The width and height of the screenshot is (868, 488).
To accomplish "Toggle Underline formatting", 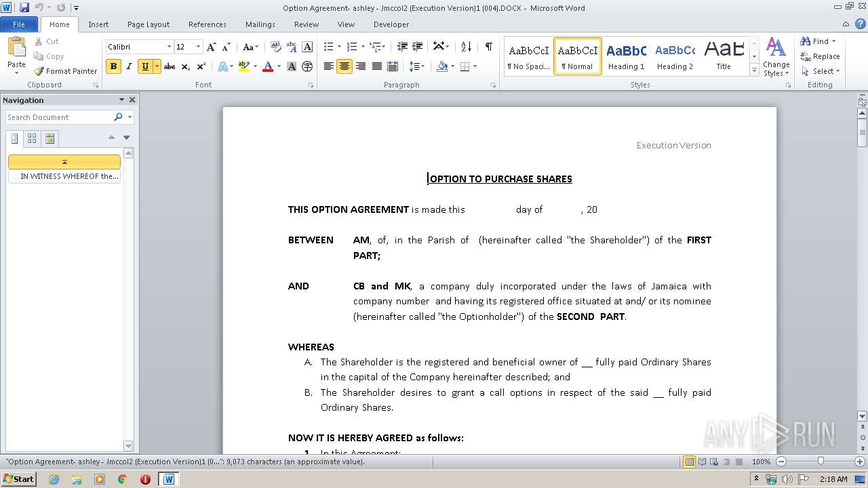I will pyautogui.click(x=144, y=66).
